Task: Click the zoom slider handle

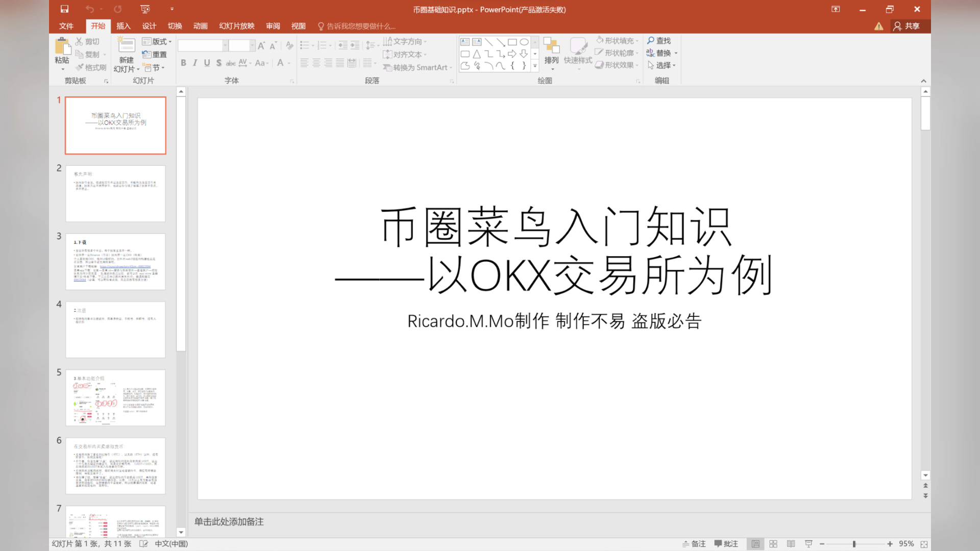Action: (854, 544)
